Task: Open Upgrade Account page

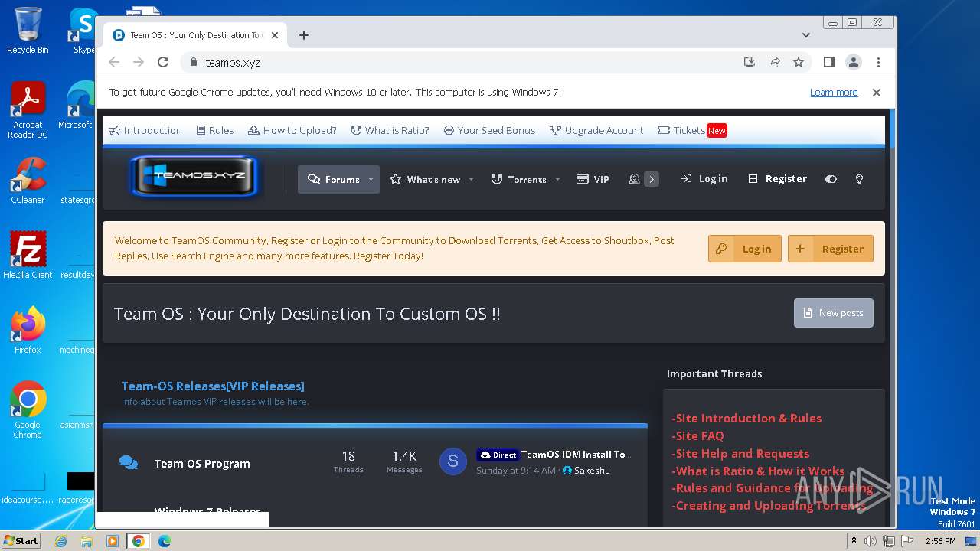Action: pos(596,130)
